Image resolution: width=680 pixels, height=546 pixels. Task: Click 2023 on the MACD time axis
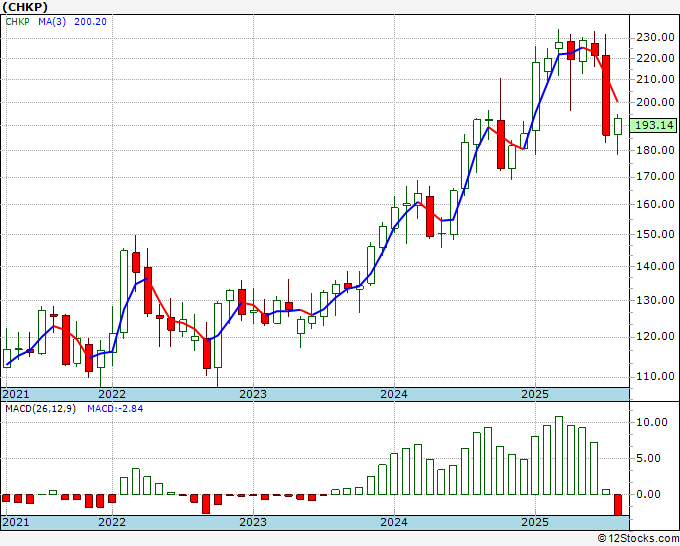pos(253,522)
